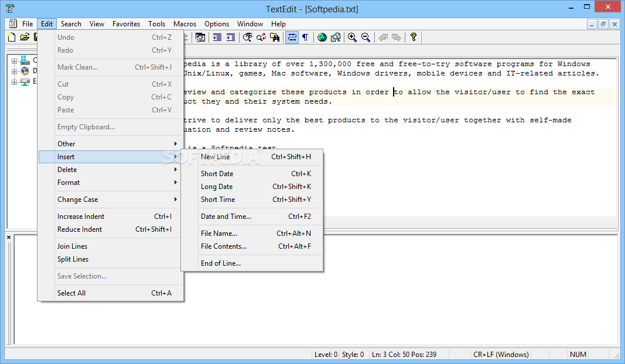The width and height of the screenshot is (625, 364).
Task: Click the eye with magnifier find icon
Action: point(248,37)
